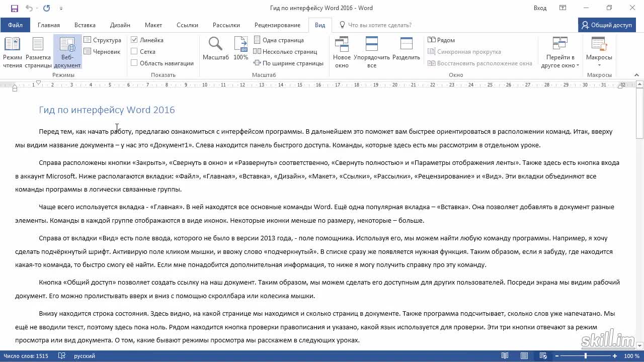Viewport: 644px width, 362px height.
Task: Repeat the last action
Action: 47,8
